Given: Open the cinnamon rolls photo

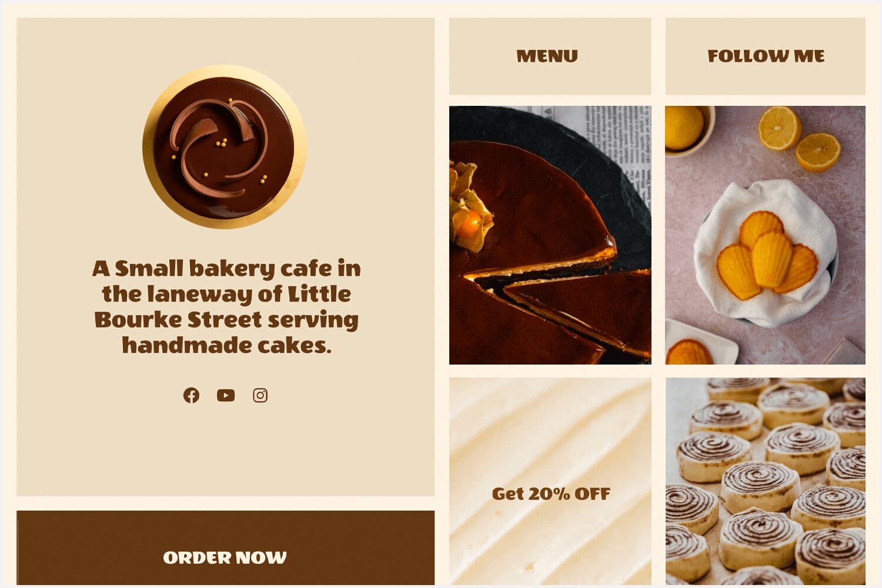Looking at the screenshot, I should (x=766, y=481).
